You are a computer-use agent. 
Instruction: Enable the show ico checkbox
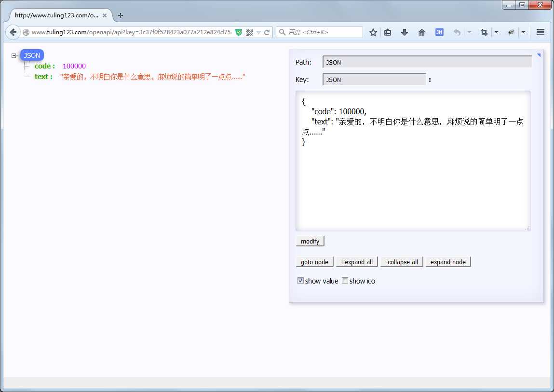[345, 281]
